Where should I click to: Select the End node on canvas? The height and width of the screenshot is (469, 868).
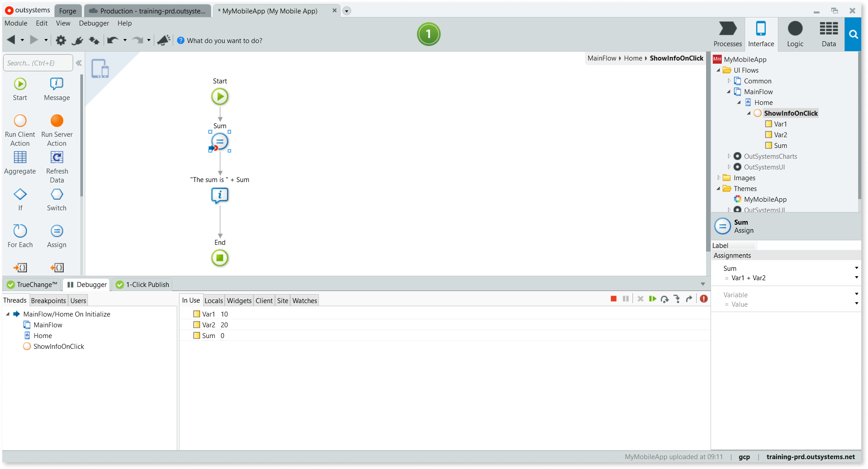coord(220,258)
